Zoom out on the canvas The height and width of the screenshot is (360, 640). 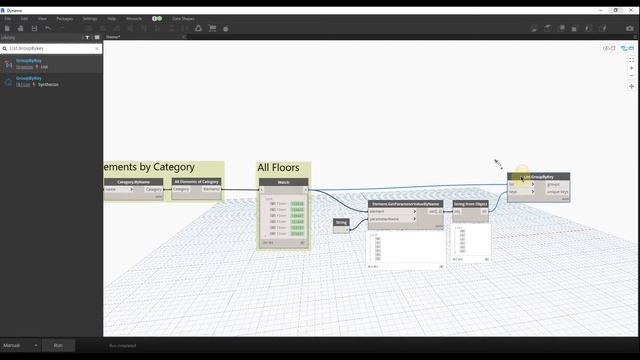point(631,76)
